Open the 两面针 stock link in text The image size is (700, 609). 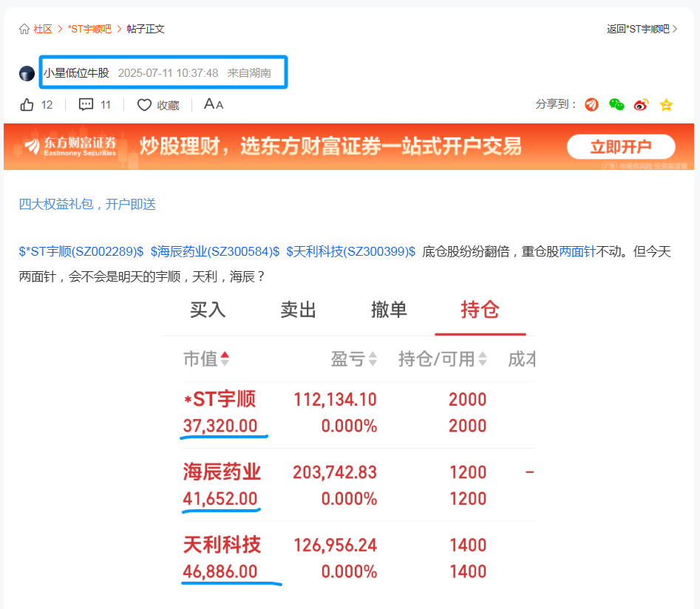click(578, 251)
